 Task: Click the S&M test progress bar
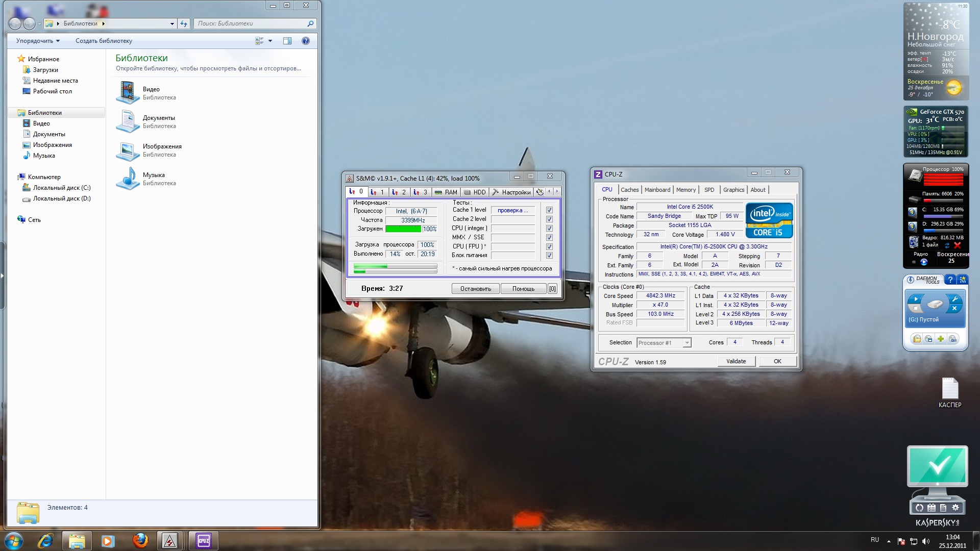coord(395,268)
